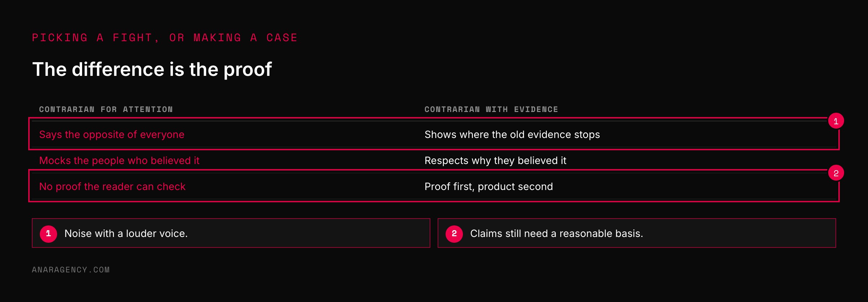Click the badge 1 on the table's first row
Image resolution: width=868 pixels, height=302 pixels.
point(836,121)
